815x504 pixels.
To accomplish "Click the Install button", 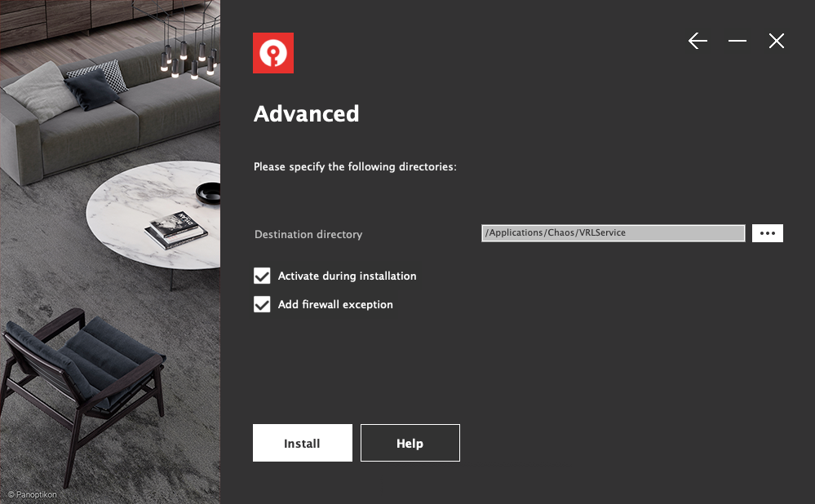I will tap(302, 443).
